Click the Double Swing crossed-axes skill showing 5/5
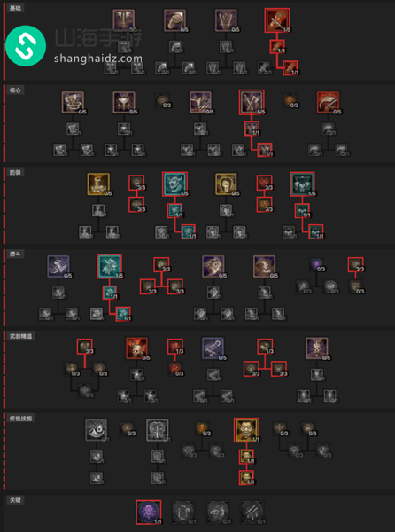 (252, 102)
